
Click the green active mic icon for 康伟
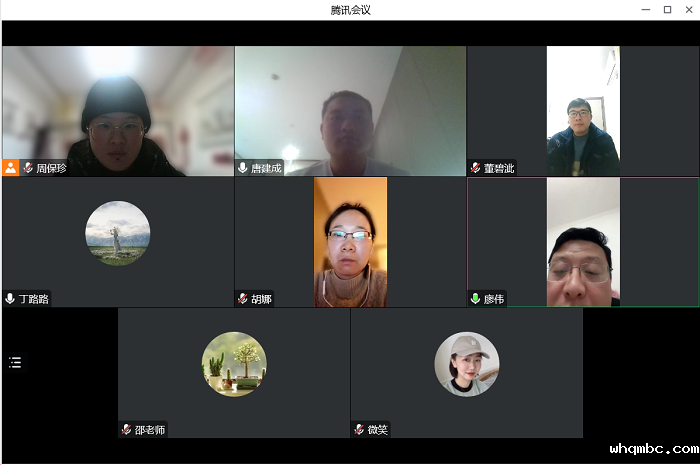tap(476, 298)
